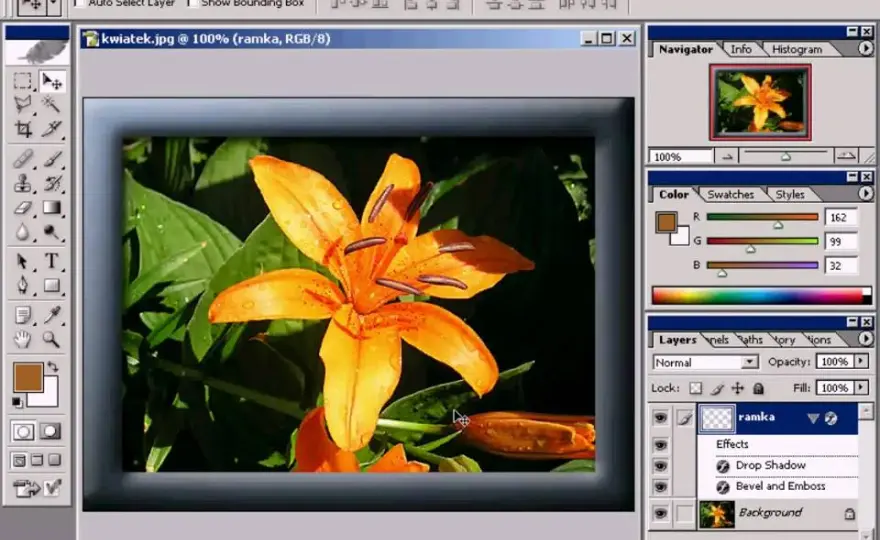Select the Move tool in toolbox
Image resolution: width=880 pixels, height=540 pixels.
pos(52,81)
